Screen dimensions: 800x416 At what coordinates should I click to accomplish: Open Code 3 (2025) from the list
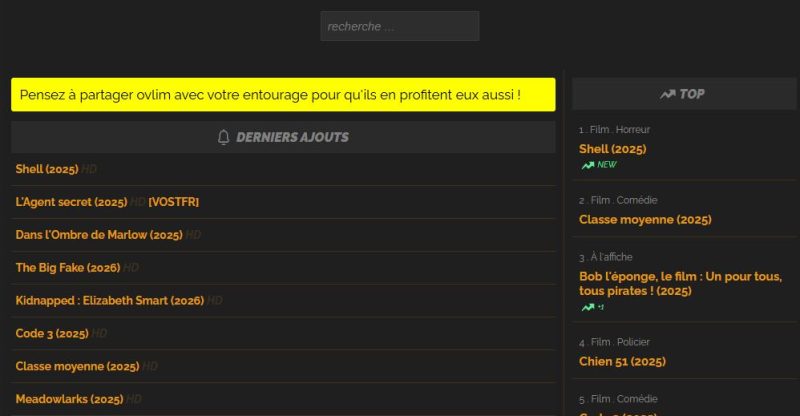(52, 333)
